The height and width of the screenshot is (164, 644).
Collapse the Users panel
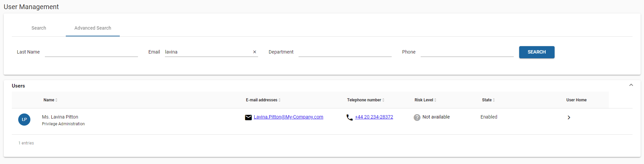(x=631, y=85)
